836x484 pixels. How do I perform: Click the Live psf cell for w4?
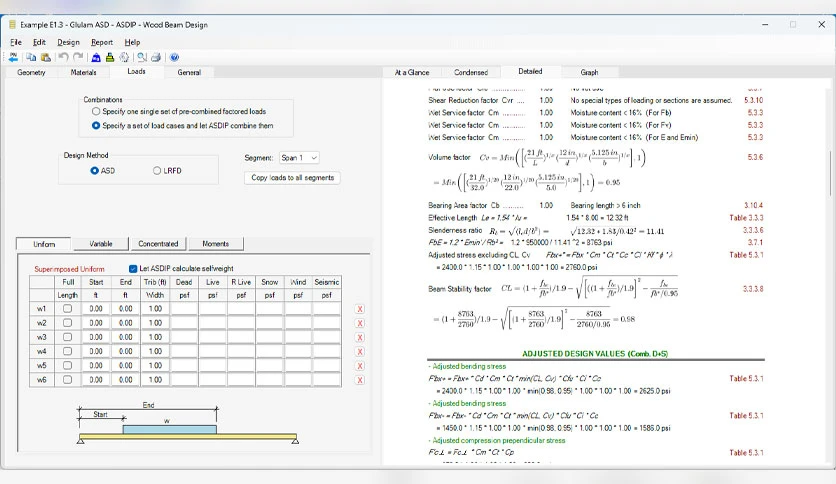pyautogui.click(x=213, y=351)
